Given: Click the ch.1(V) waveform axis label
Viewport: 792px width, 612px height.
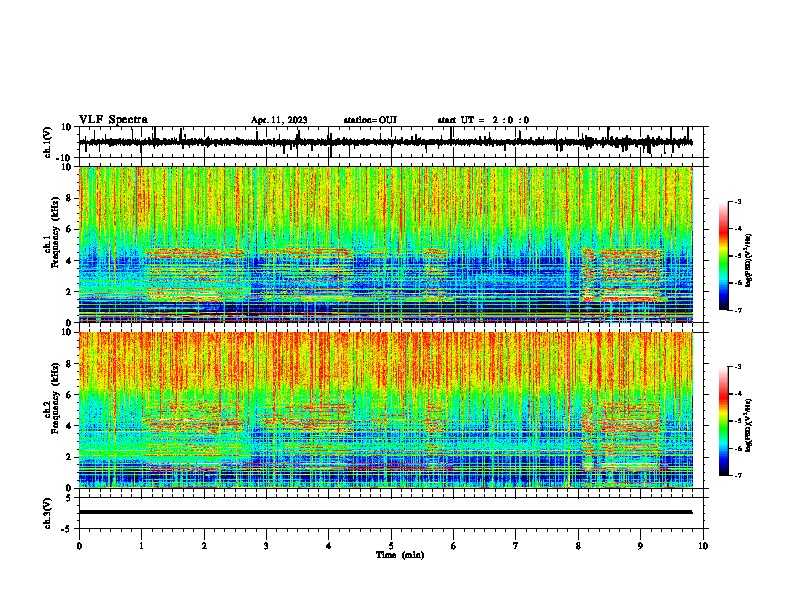Looking at the screenshot, I should tap(48, 142).
